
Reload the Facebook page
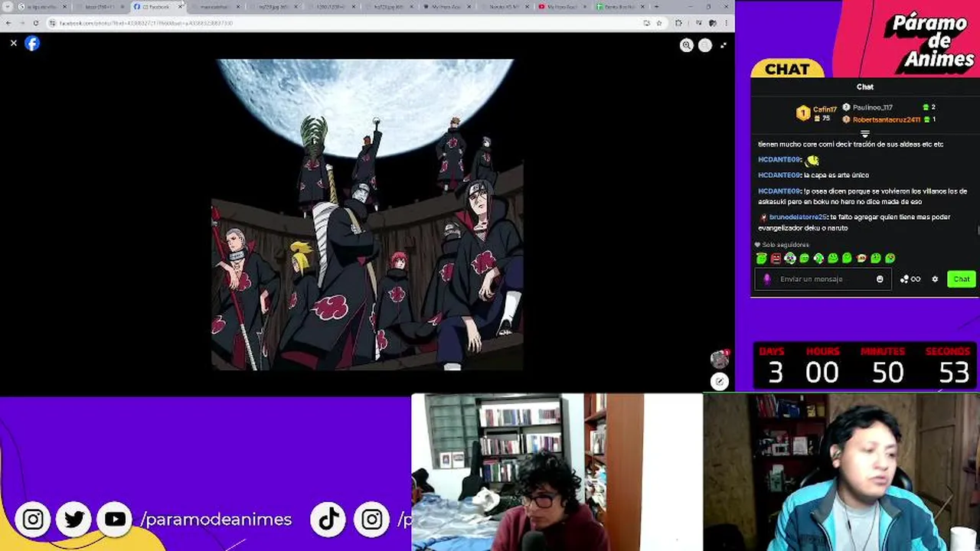pos(36,23)
